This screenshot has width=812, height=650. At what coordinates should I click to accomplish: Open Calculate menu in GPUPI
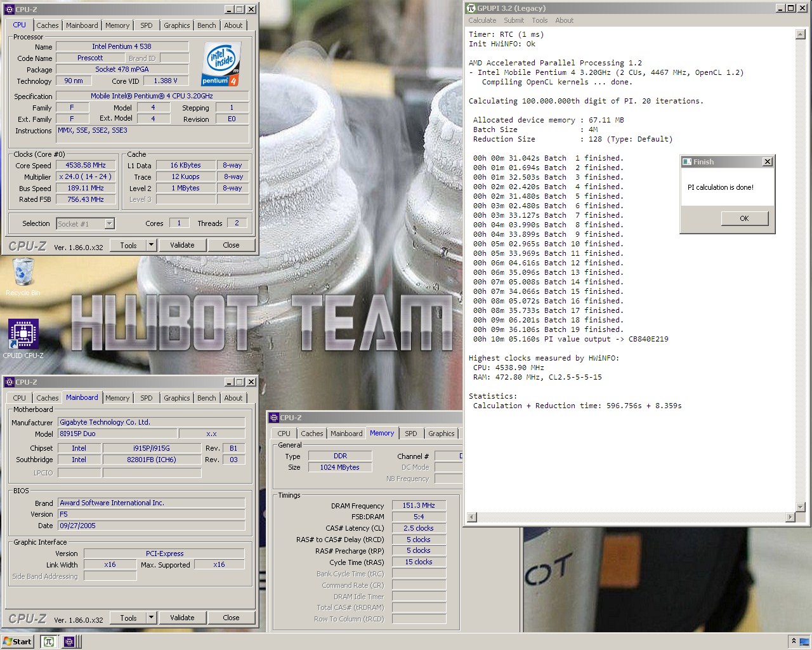tap(482, 20)
